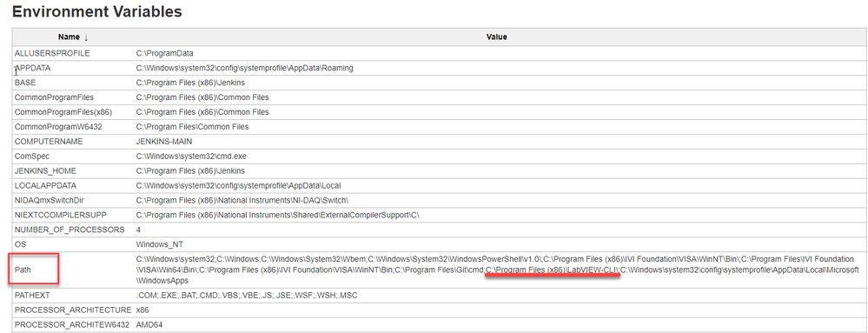Select the PROCESSOR_ARCHITEW6432 variable name
This screenshot has height=333, width=868.
click(x=72, y=325)
